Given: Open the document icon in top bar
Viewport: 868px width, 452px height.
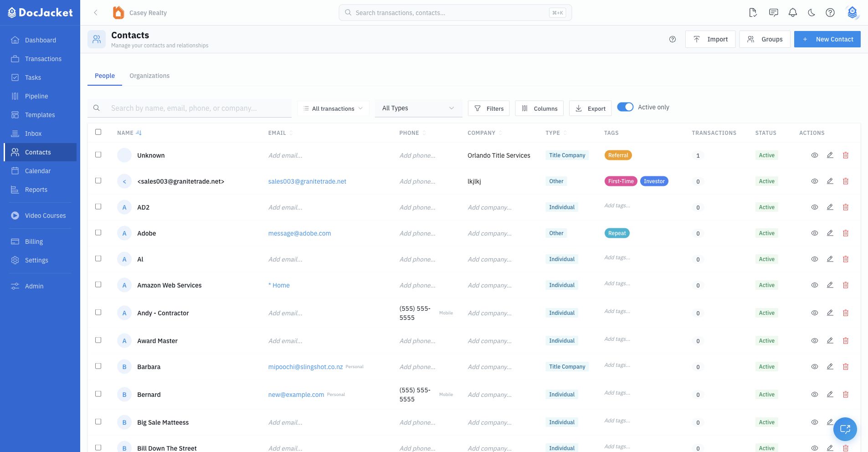Looking at the screenshot, I should (753, 13).
